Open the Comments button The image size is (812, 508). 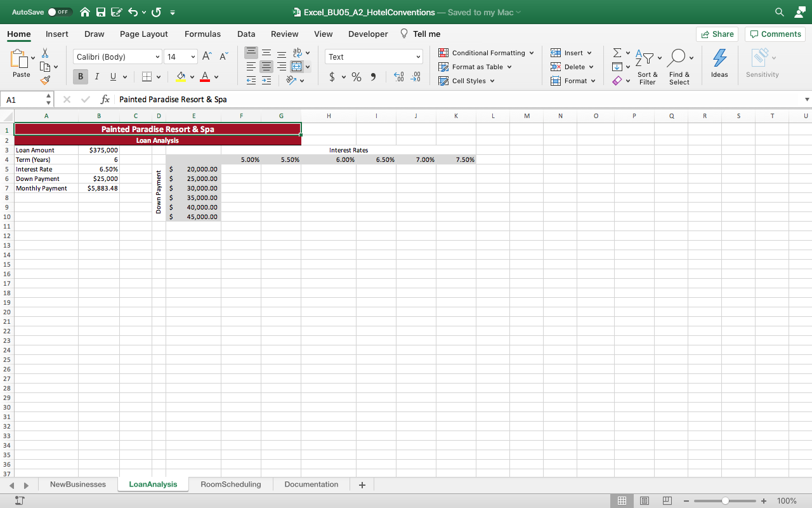point(775,34)
